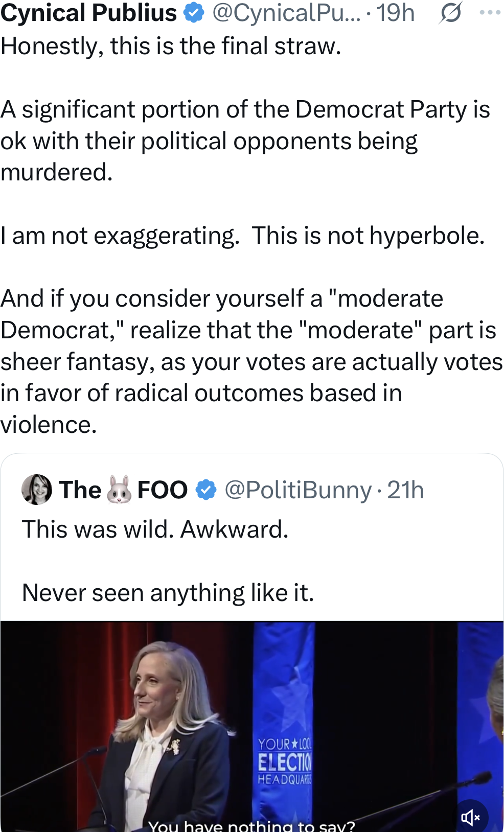
Task: Click the 'You have nothing to say?' caption
Action: (251, 825)
